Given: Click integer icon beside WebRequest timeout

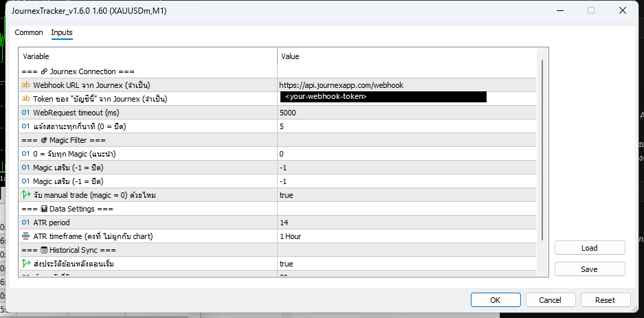Looking at the screenshot, I should pyautogui.click(x=26, y=113).
